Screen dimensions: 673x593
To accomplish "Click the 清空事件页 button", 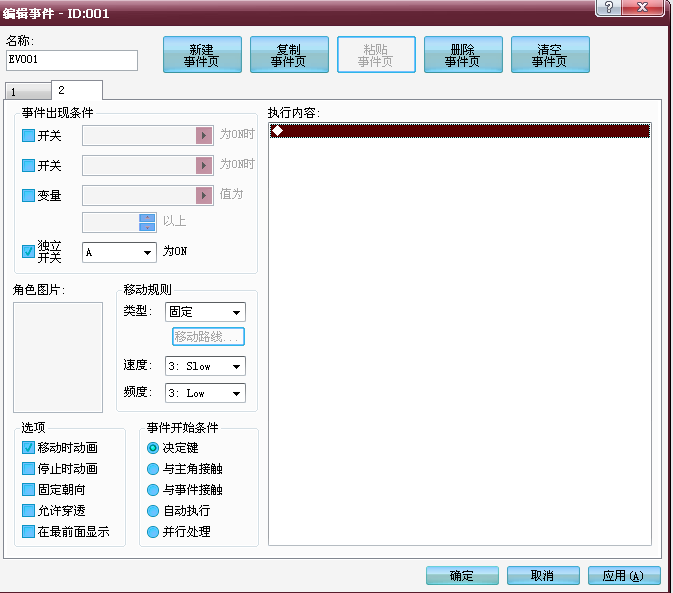I will click(x=550, y=54).
